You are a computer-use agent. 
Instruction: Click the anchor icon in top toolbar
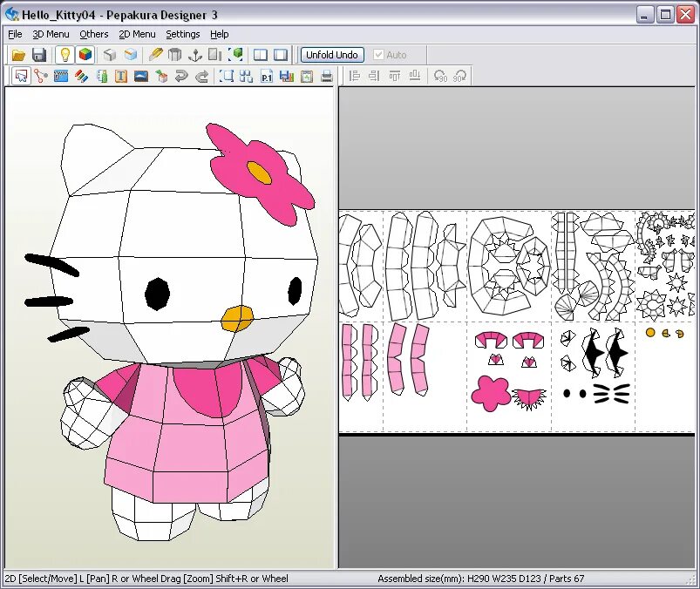195,55
